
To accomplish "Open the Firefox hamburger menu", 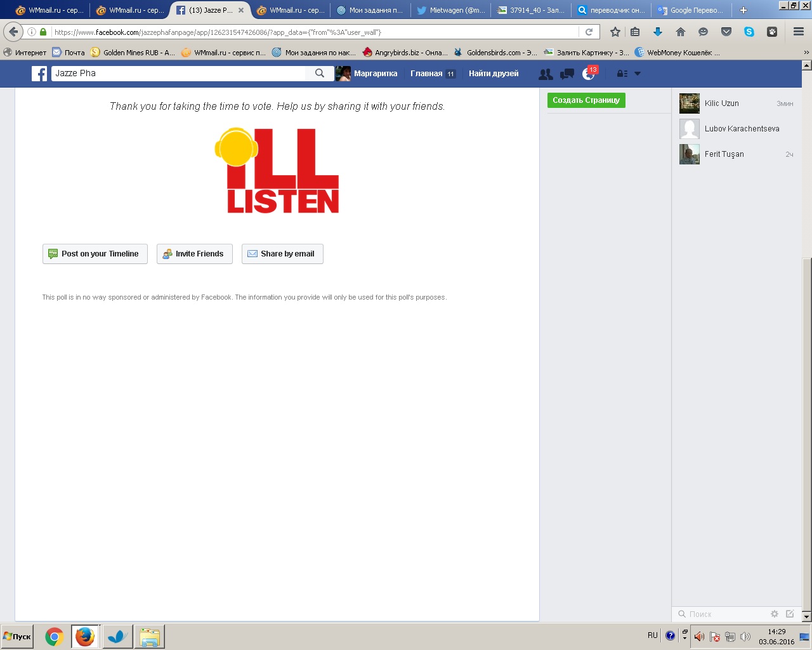I will tap(799, 32).
